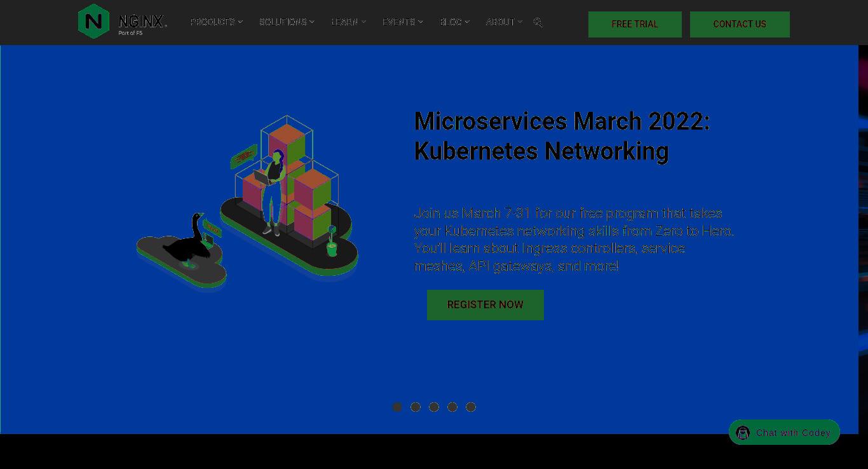
Task: Select the first carousel slide dot
Action: 397,407
